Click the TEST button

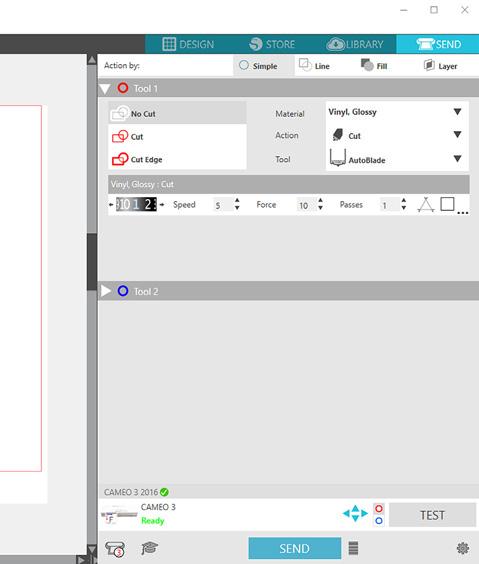click(x=432, y=515)
